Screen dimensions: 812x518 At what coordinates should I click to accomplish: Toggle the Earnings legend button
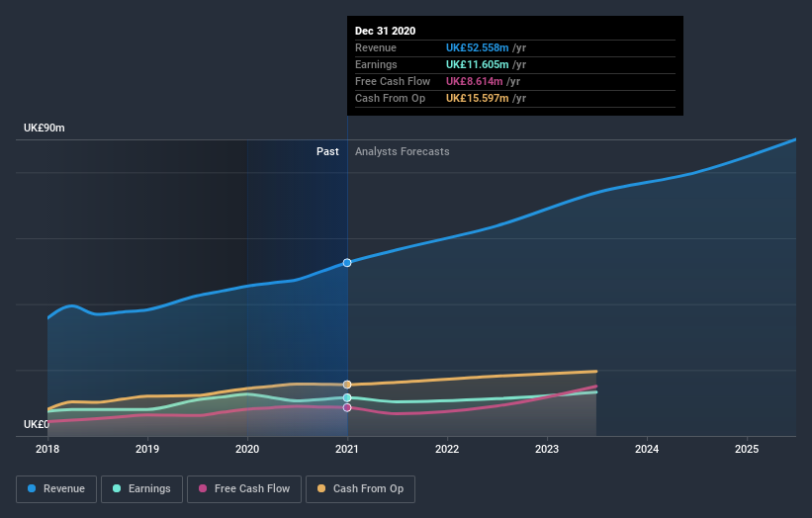pos(141,489)
